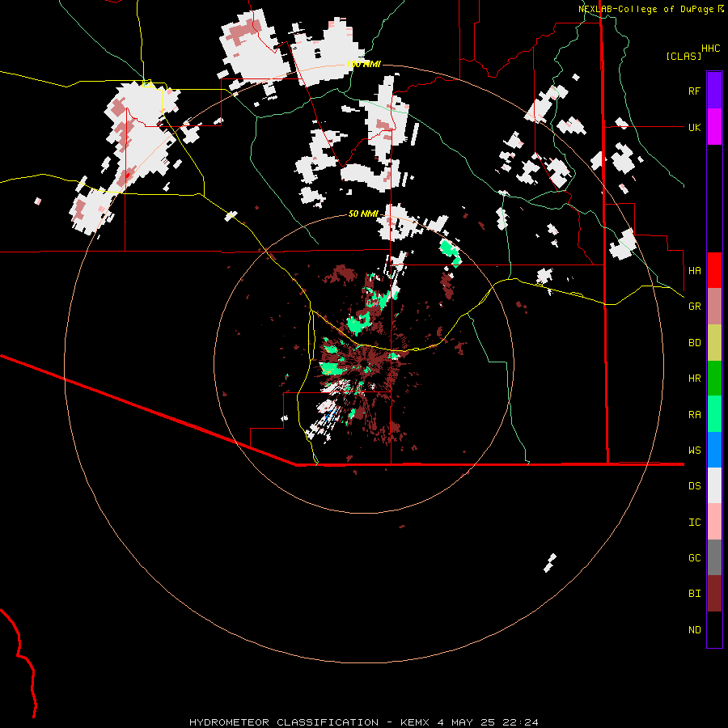This screenshot has width=728, height=728.
Task: Click the GC gray legend swatch
Action: coord(714,557)
